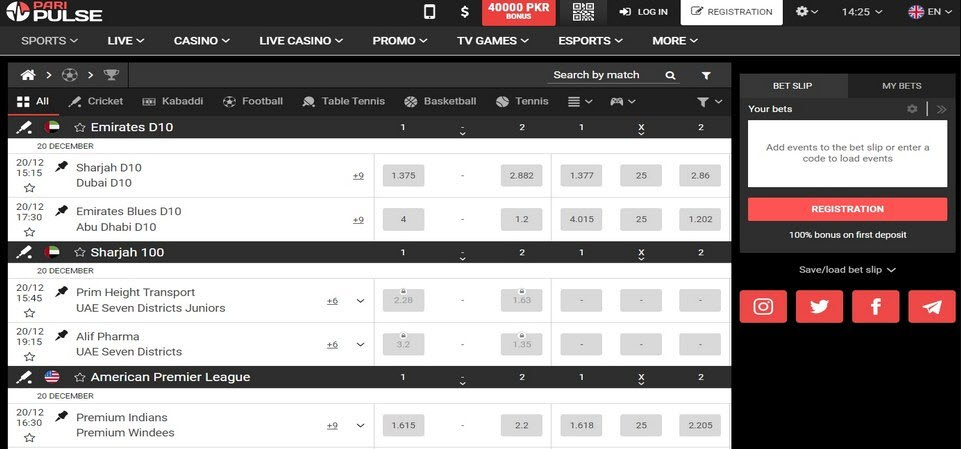Open the sports-bar funnel filter dropdown
The height and width of the screenshot is (449, 961).
709,102
